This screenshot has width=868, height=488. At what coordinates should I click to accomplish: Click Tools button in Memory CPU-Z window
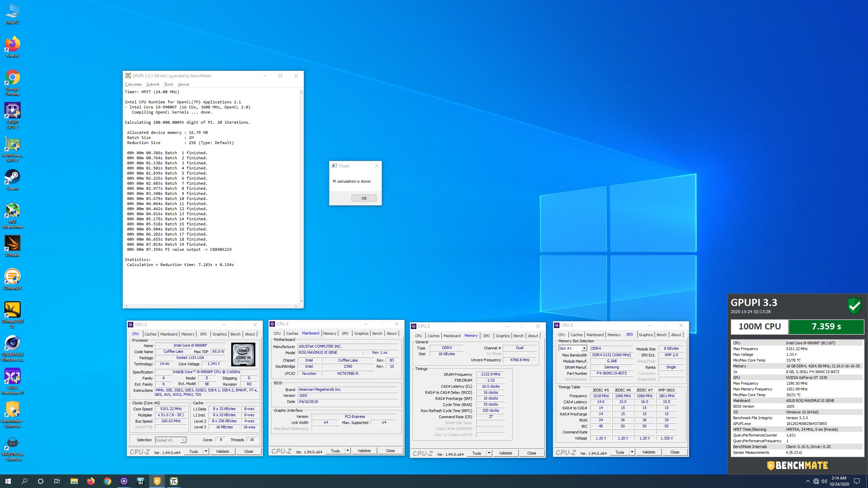click(x=476, y=453)
